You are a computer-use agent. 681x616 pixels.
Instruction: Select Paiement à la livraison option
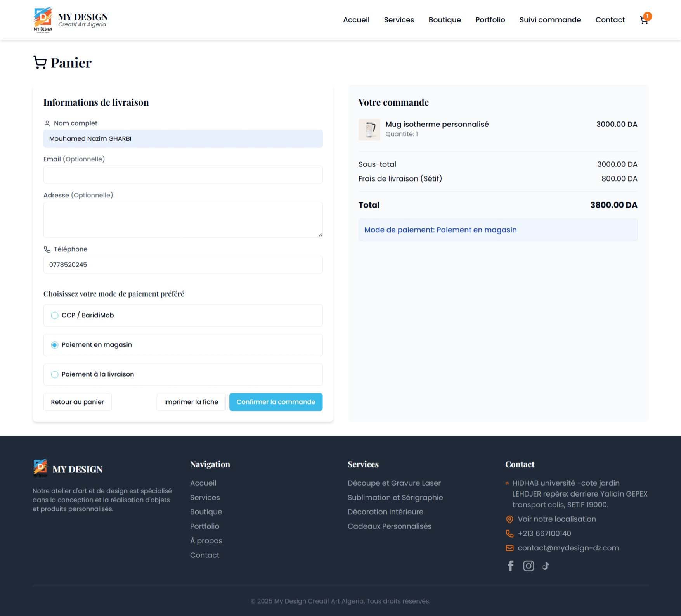tap(54, 374)
